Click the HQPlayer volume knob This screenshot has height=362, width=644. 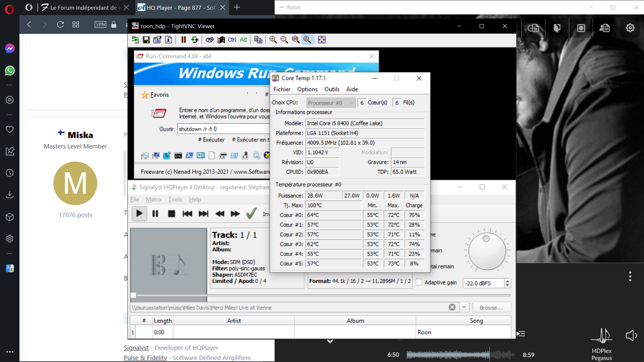[x=487, y=251]
